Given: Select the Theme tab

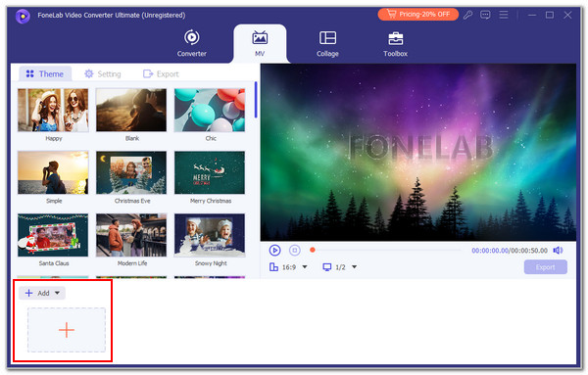Looking at the screenshot, I should click(45, 73).
